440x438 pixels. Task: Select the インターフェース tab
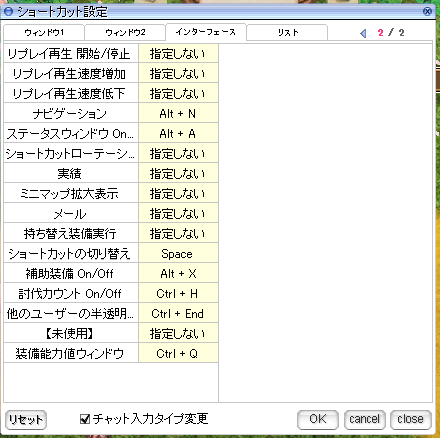pos(206,32)
